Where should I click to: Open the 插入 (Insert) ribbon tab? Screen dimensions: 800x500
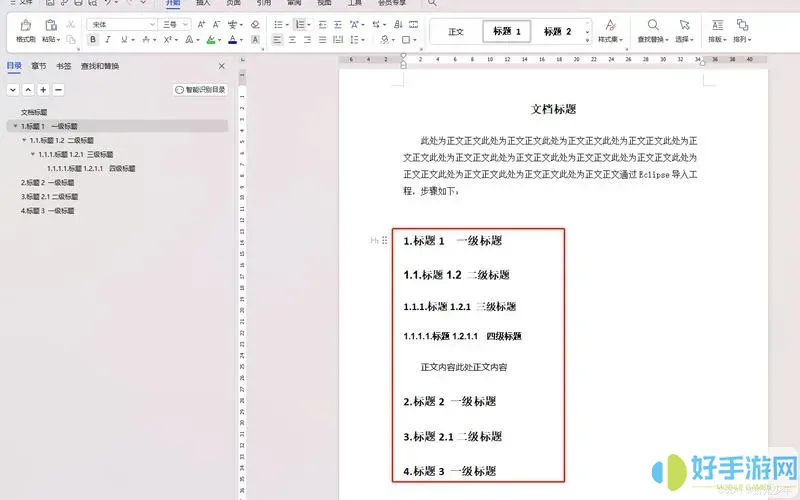(203, 3)
